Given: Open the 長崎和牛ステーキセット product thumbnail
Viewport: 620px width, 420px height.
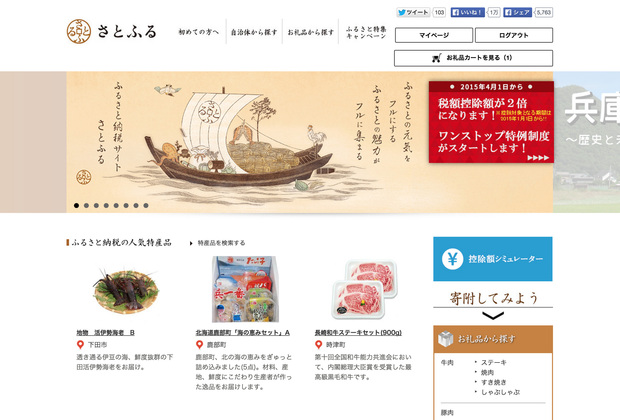Looking at the screenshot, I should (364, 289).
